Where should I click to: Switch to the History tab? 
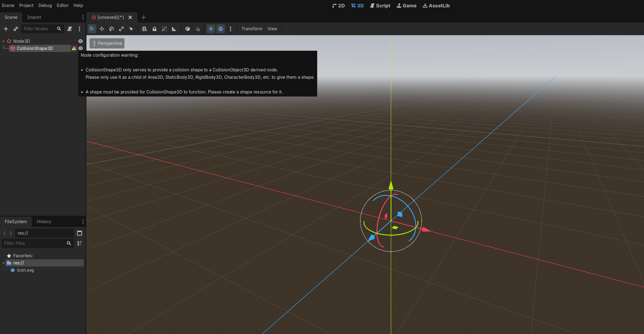pyautogui.click(x=44, y=222)
